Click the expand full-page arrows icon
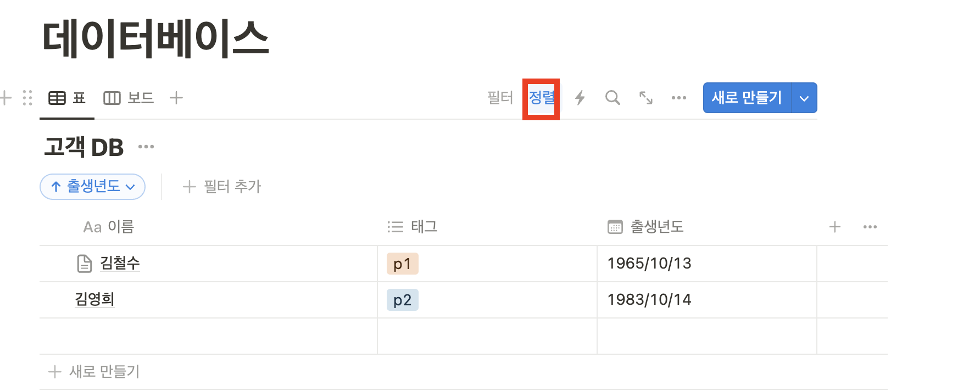980x391 pixels. tap(646, 98)
